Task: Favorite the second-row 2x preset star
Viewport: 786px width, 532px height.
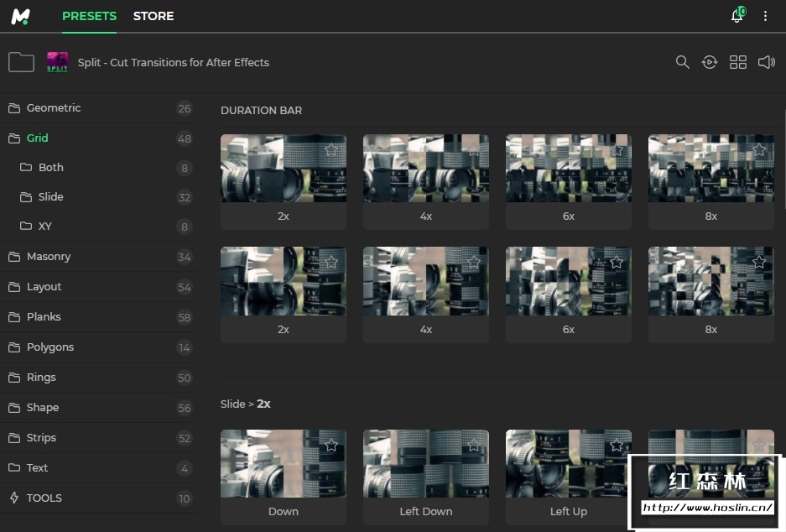Action: (x=331, y=262)
